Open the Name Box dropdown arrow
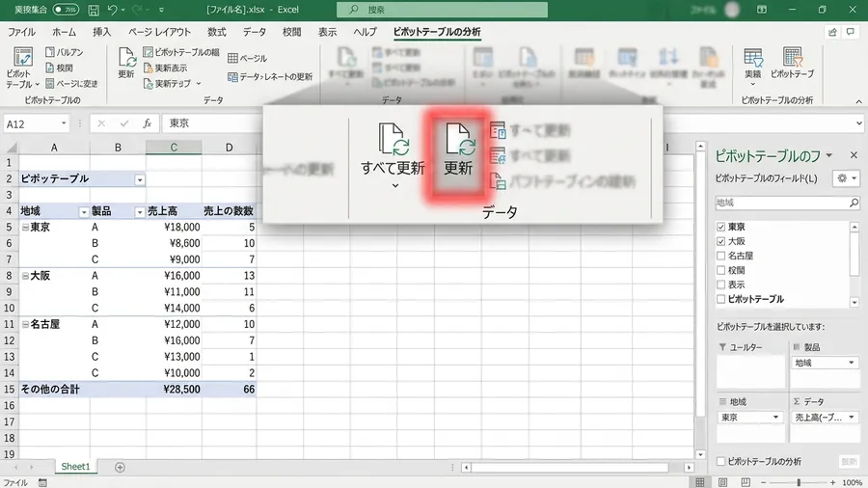 tap(64, 123)
